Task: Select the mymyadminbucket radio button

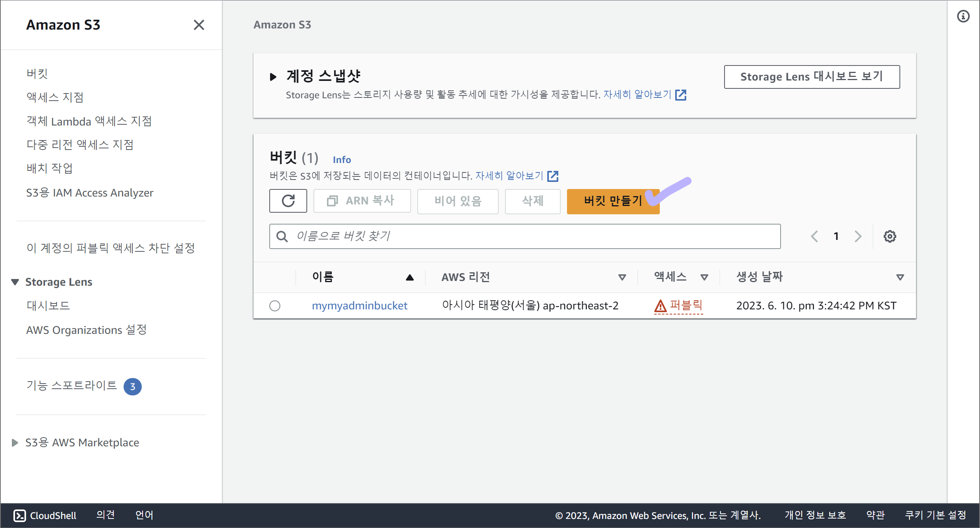Action: [x=275, y=306]
